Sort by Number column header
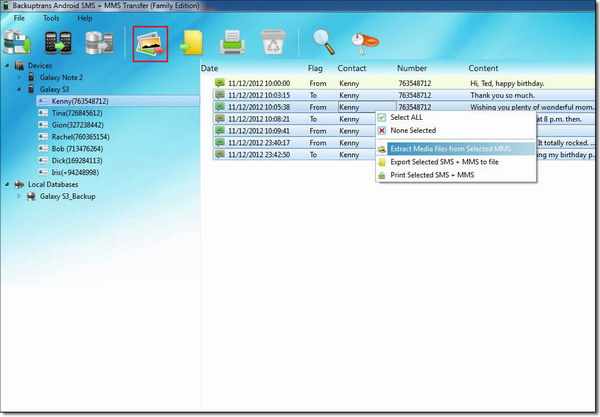Viewport: 600px width, 417px height. pos(412,68)
